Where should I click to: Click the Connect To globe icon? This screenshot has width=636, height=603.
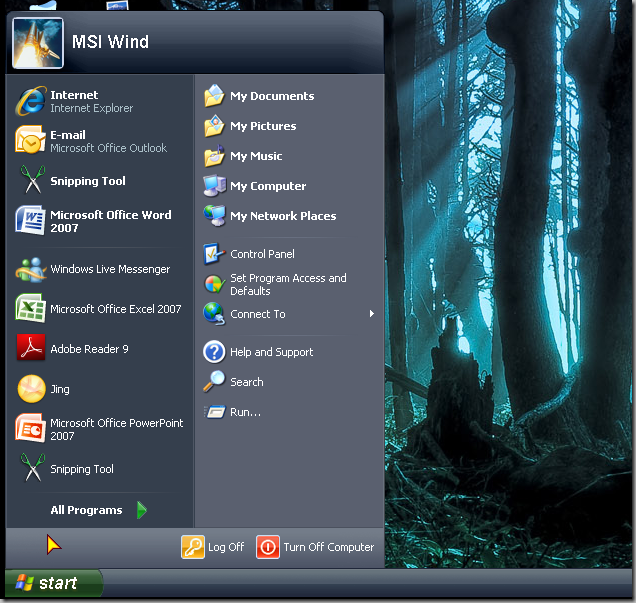(x=214, y=314)
